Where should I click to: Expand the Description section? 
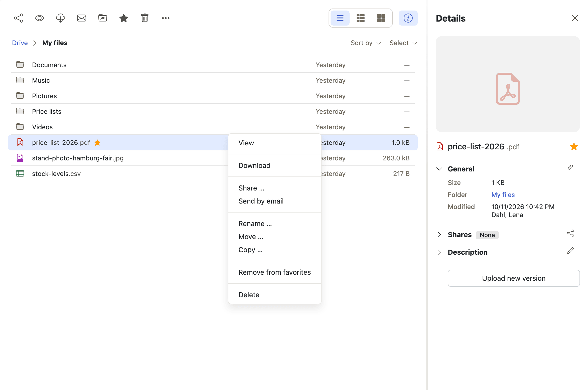tap(439, 252)
